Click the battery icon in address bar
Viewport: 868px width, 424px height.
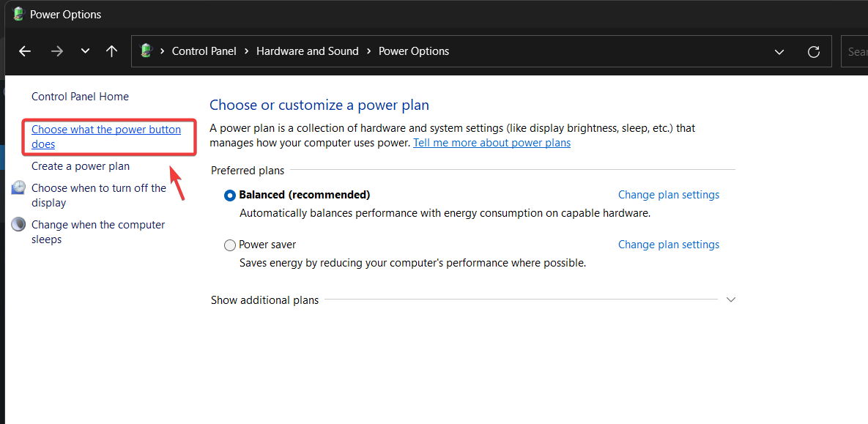coord(146,51)
